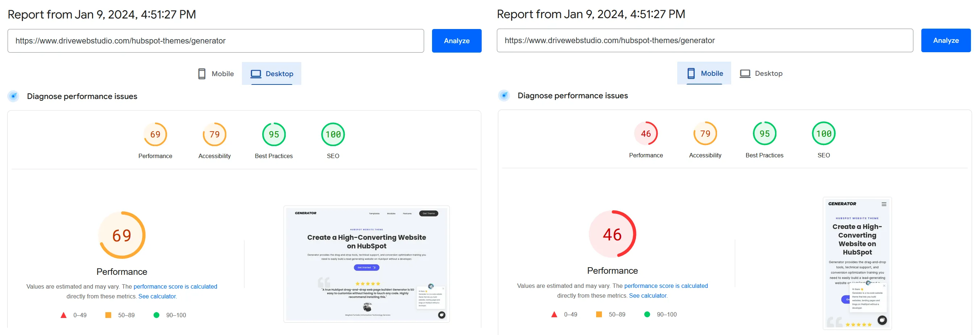Click the SEO 100 gauge in right report

pos(824,134)
